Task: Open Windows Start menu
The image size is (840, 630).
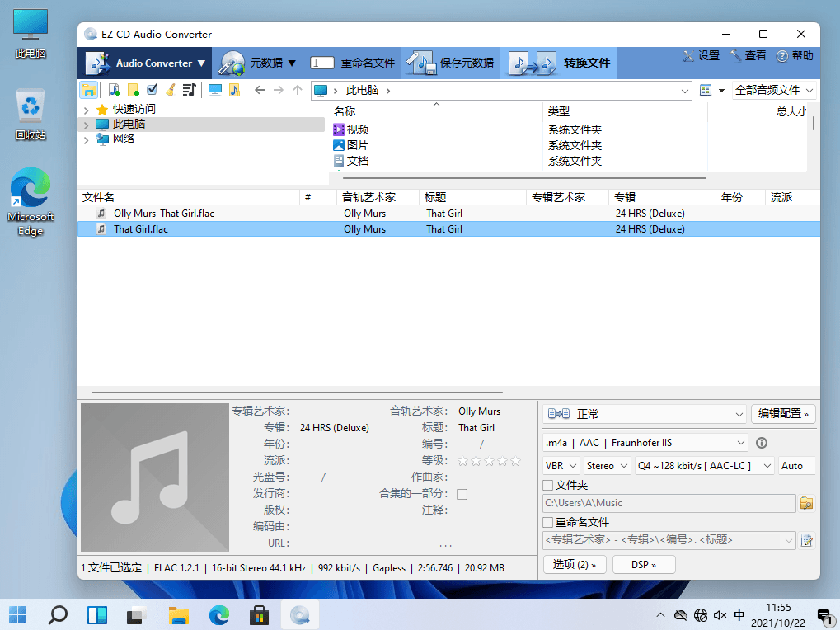Action: point(18,615)
